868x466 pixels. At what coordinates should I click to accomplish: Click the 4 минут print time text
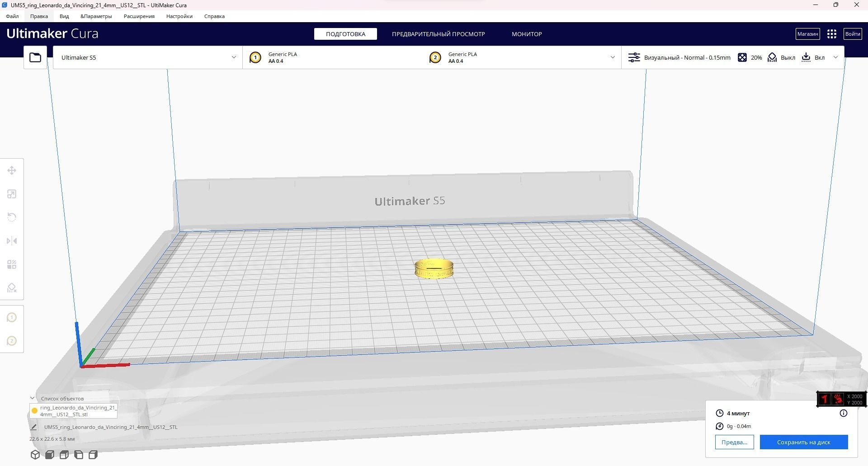click(738, 413)
